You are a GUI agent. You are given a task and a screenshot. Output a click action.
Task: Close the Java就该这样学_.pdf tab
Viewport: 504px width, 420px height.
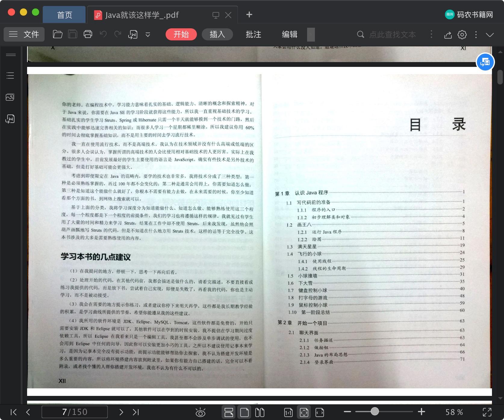[x=228, y=15]
